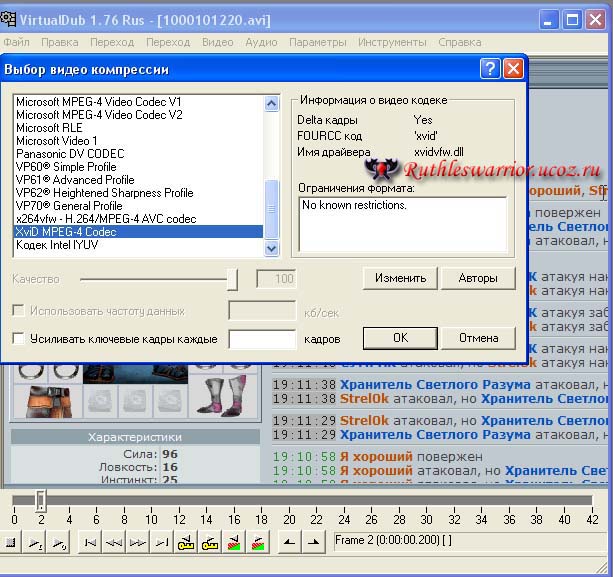Open the Правка menu
613x577 pixels.
pyautogui.click(x=59, y=42)
